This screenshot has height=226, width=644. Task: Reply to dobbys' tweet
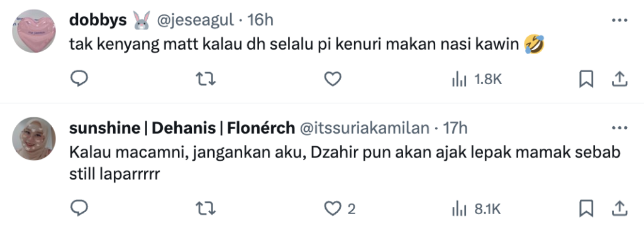(x=79, y=79)
